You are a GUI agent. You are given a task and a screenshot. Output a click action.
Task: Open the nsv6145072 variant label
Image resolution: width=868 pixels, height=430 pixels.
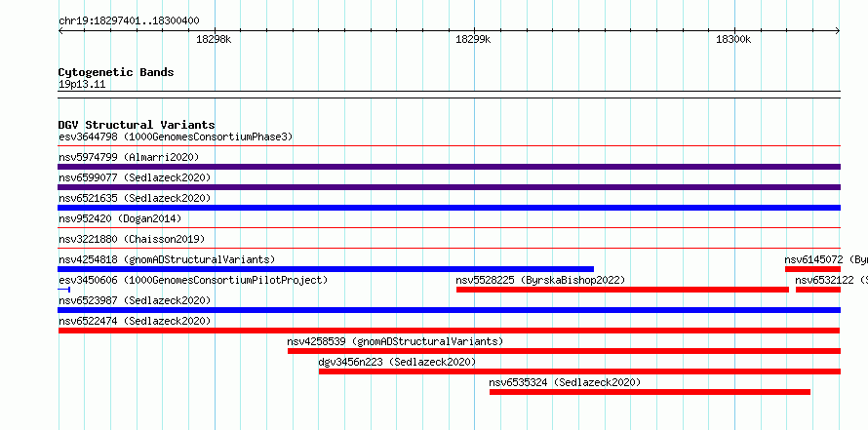click(x=826, y=259)
